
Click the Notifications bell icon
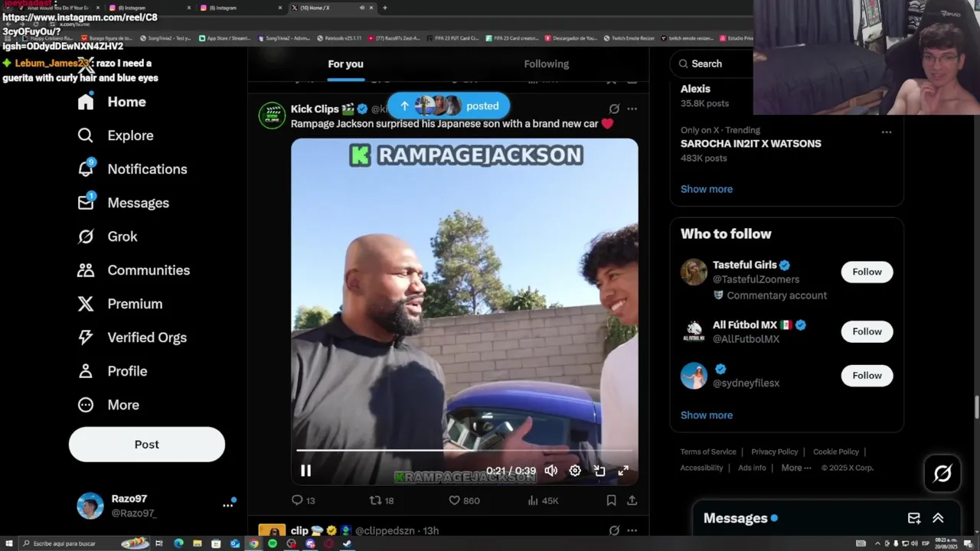click(86, 169)
